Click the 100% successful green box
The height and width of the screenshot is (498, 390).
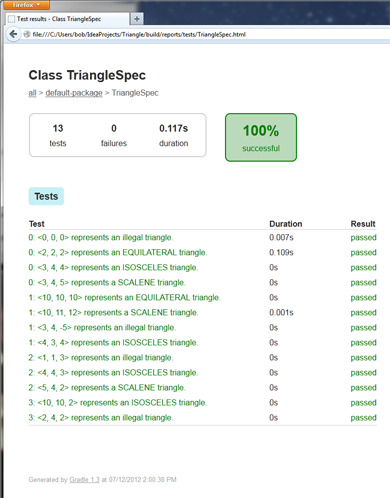tap(261, 137)
